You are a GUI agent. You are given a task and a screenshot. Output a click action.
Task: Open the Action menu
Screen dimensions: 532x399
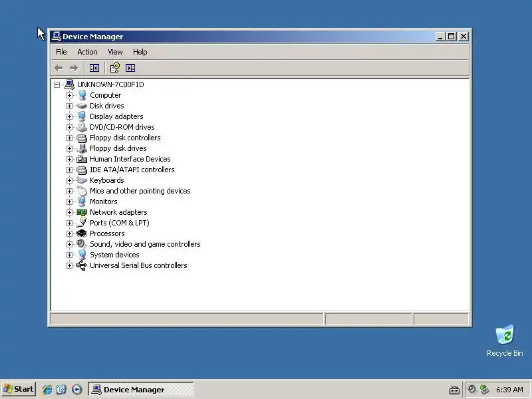87,52
